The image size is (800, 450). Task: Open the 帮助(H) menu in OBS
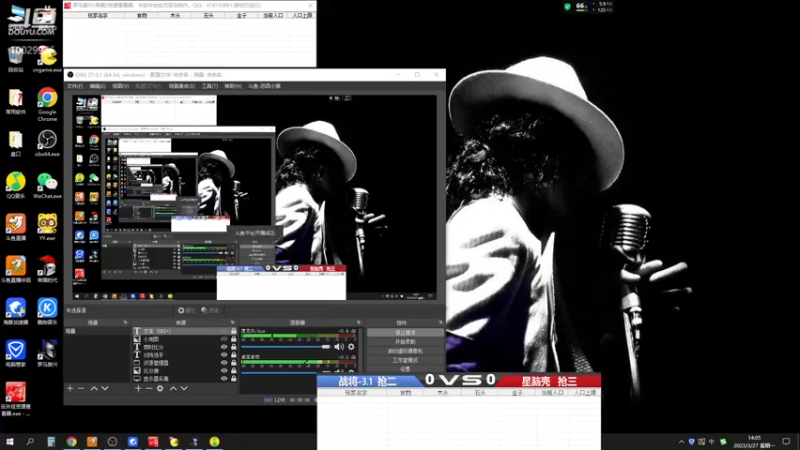tap(233, 86)
